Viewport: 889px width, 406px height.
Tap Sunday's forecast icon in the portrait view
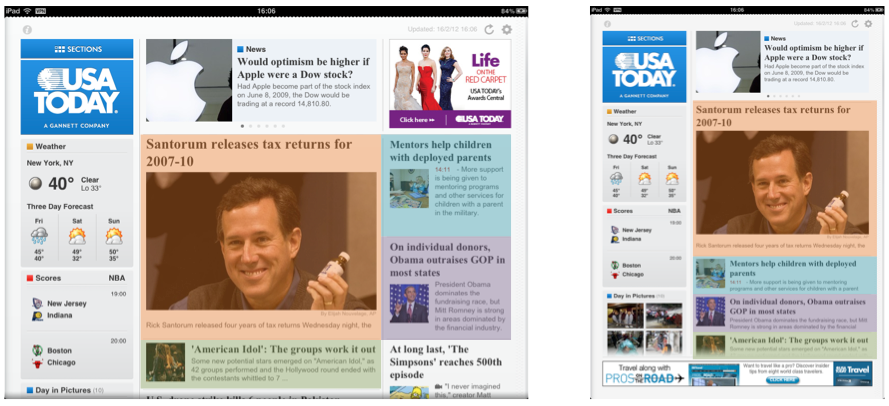(672, 179)
